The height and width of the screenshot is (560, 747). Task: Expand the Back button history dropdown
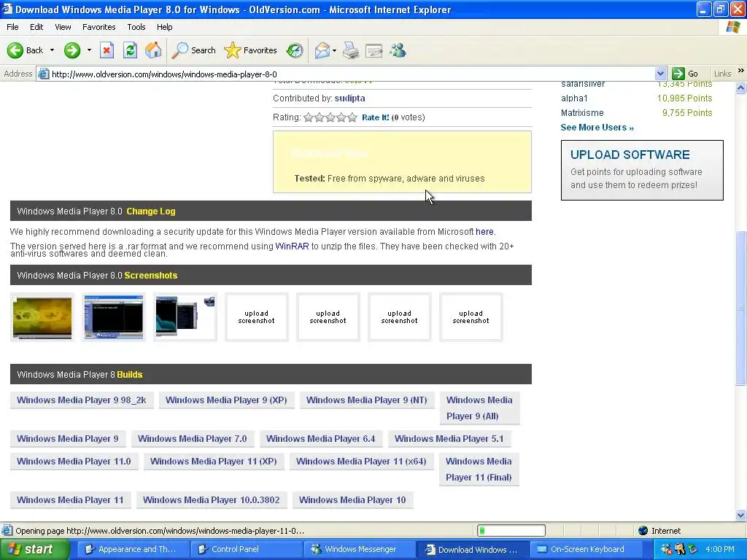52,50
